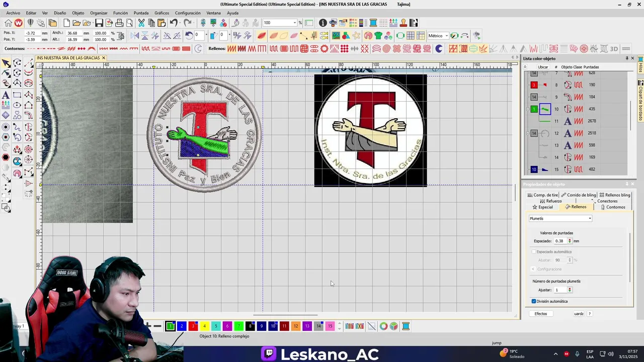The image size is (644, 362).
Task: Toggle the green hoop display icon
Action: [400, 35]
